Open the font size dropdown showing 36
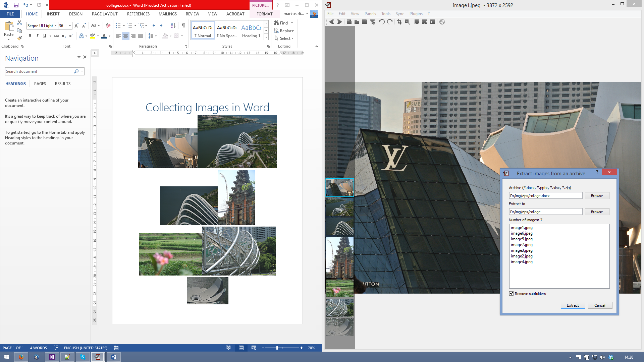This screenshot has height=362, width=644. 70,26
